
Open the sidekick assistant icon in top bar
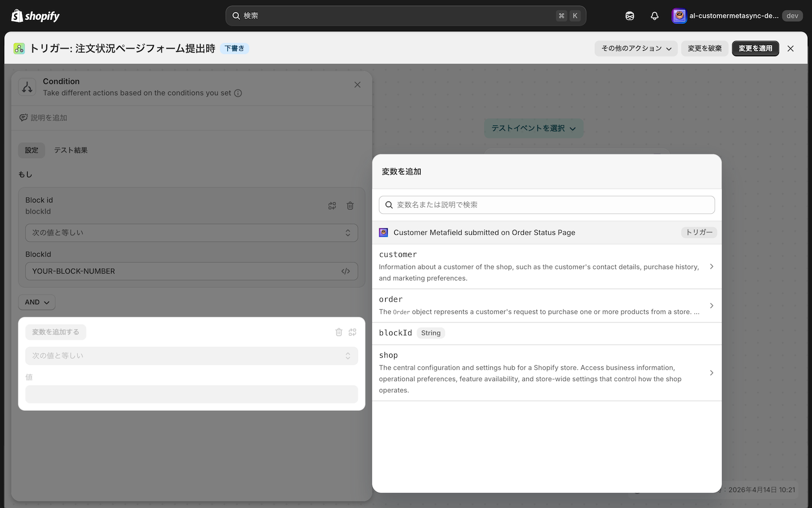[630, 16]
